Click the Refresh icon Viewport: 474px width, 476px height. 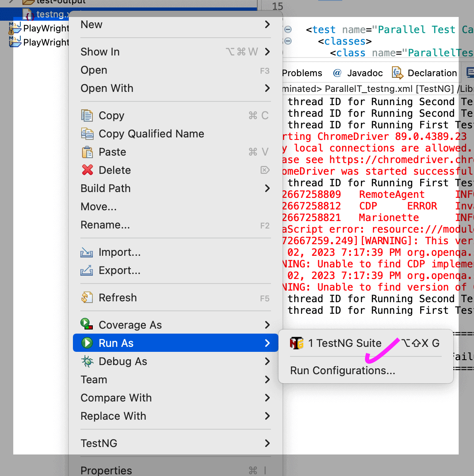(87, 298)
